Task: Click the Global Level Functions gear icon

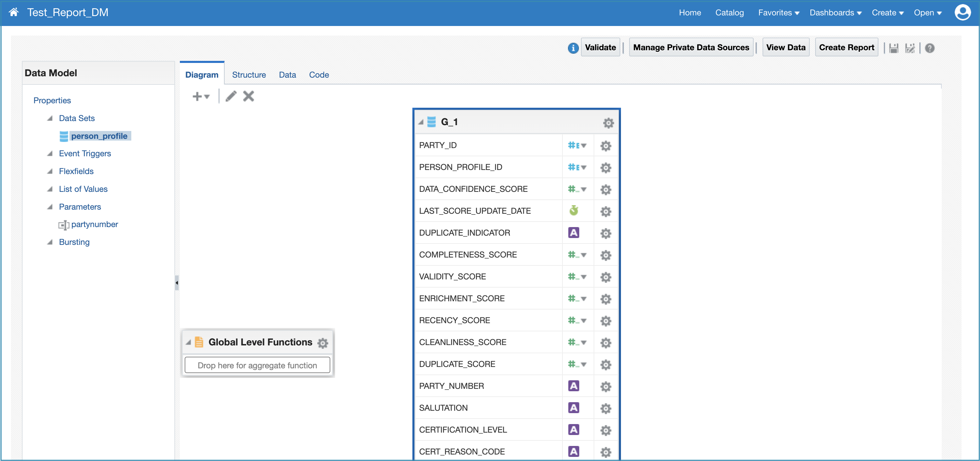Action: 322,343
